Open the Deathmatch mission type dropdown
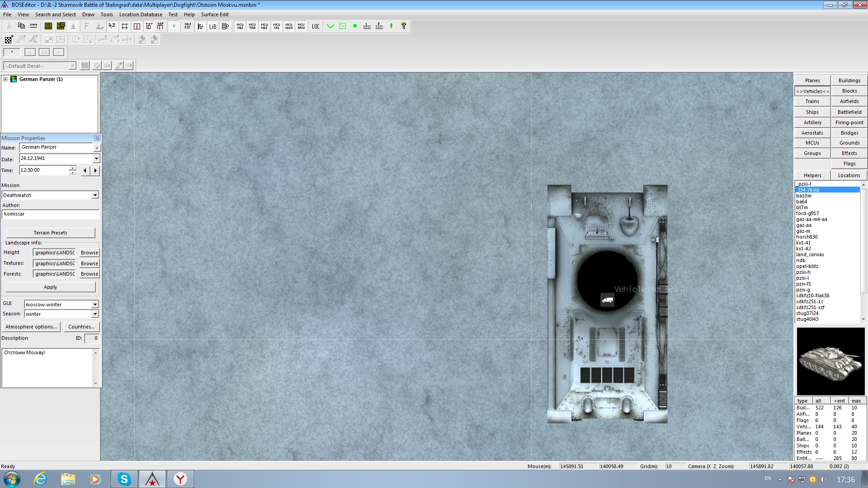This screenshot has width=868, height=488. tap(95, 195)
